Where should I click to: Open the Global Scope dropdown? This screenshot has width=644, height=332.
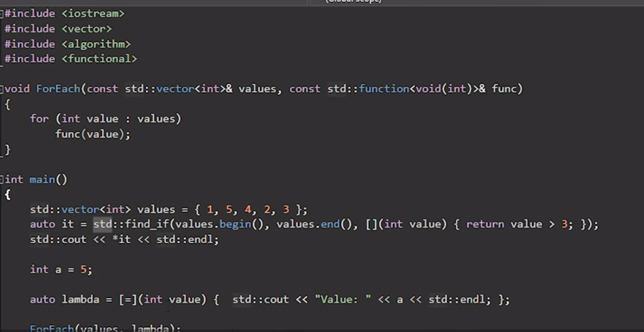(x=354, y=2)
